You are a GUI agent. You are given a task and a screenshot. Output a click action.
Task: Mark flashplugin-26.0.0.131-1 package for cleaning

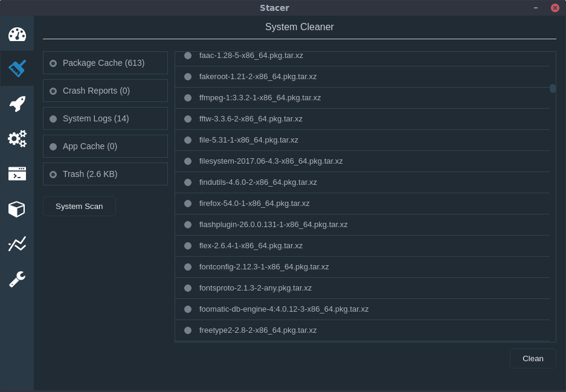(x=188, y=225)
